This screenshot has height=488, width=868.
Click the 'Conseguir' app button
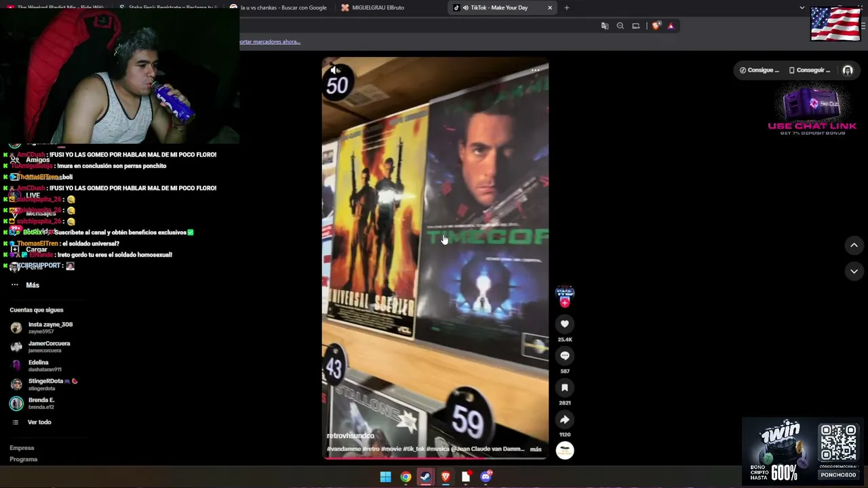(x=809, y=70)
